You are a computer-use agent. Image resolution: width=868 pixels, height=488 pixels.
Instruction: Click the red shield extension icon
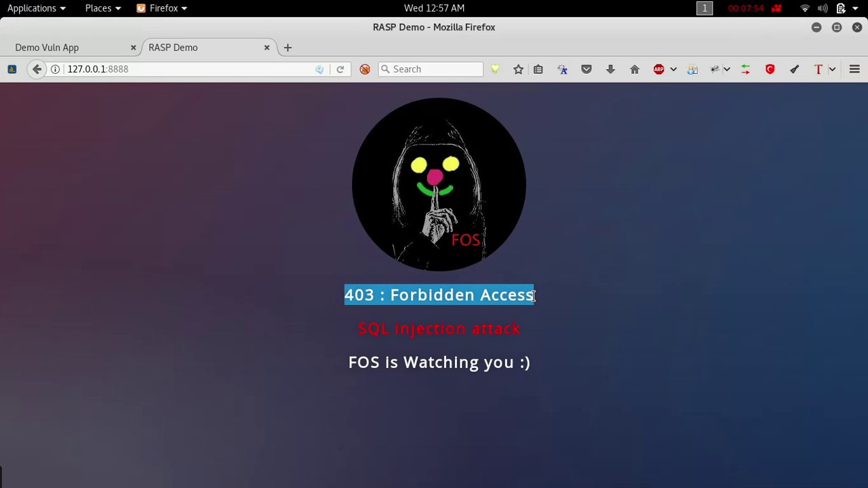(x=770, y=69)
